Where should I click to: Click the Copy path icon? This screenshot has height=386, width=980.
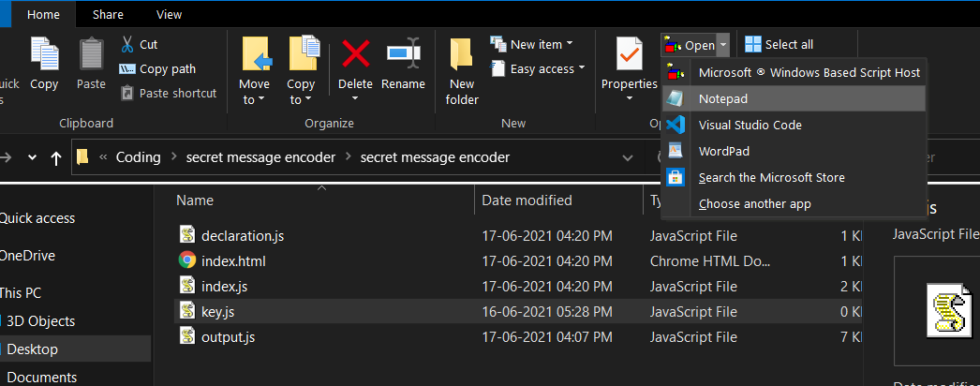coord(127,68)
